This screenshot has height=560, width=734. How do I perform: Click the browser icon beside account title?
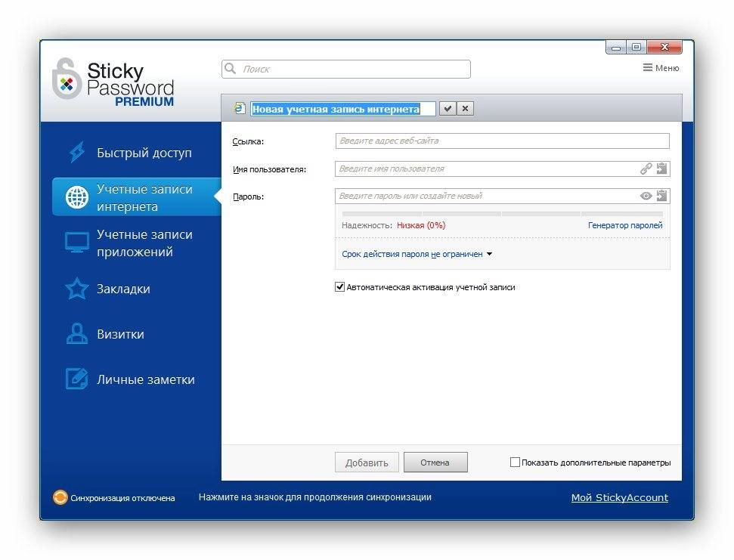pyautogui.click(x=239, y=109)
